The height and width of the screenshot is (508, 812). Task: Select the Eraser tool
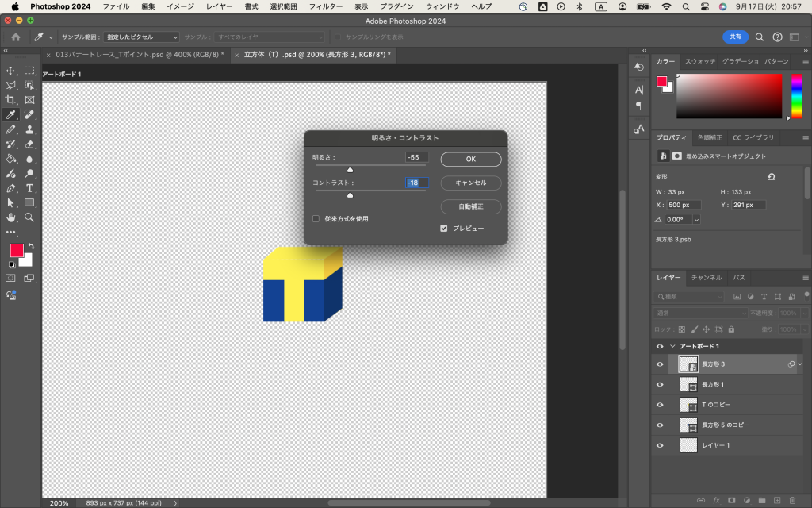29,144
